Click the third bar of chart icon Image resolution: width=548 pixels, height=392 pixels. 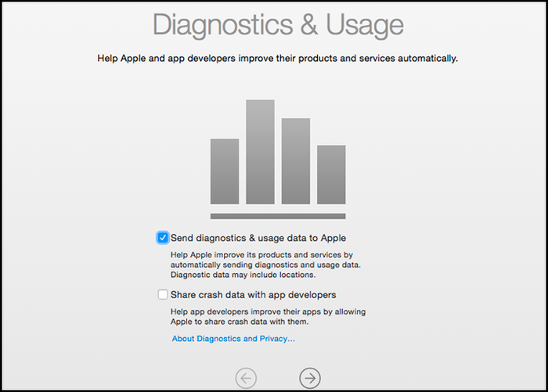(296, 161)
